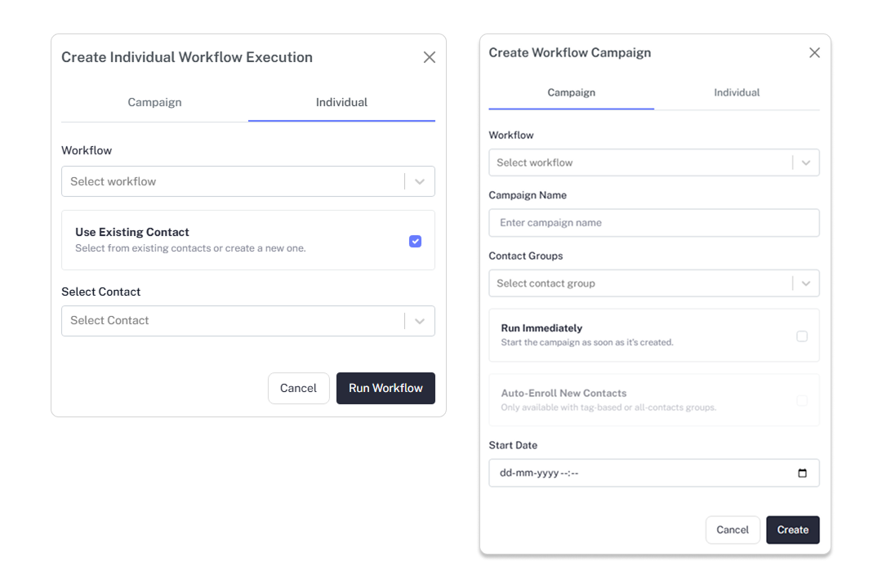Open the calendar picker in Start Date field

tap(802, 473)
